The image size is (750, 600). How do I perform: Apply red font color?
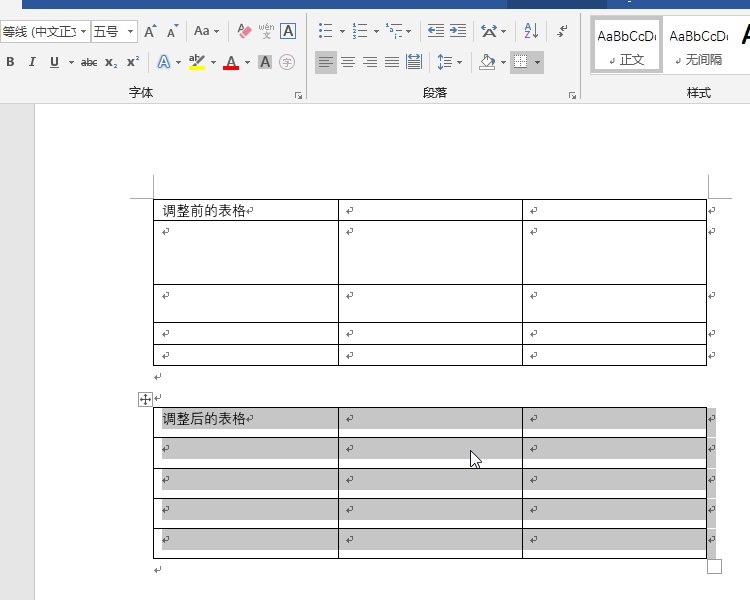[x=231, y=62]
